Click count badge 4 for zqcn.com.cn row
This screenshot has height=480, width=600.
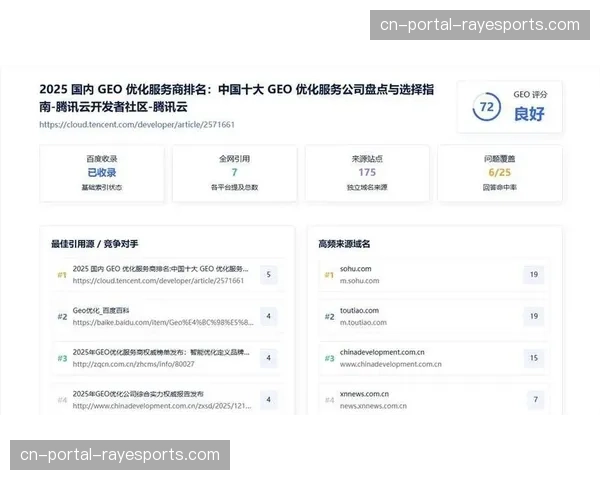click(269, 358)
